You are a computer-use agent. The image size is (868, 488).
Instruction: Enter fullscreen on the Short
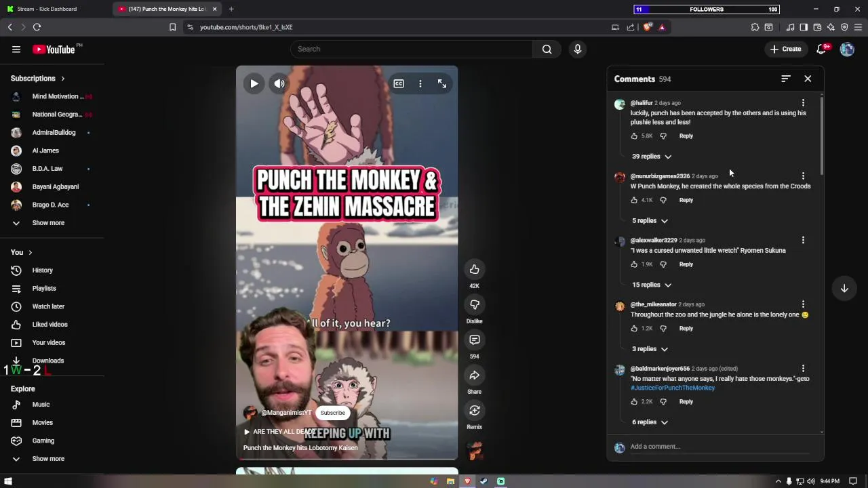pos(442,83)
